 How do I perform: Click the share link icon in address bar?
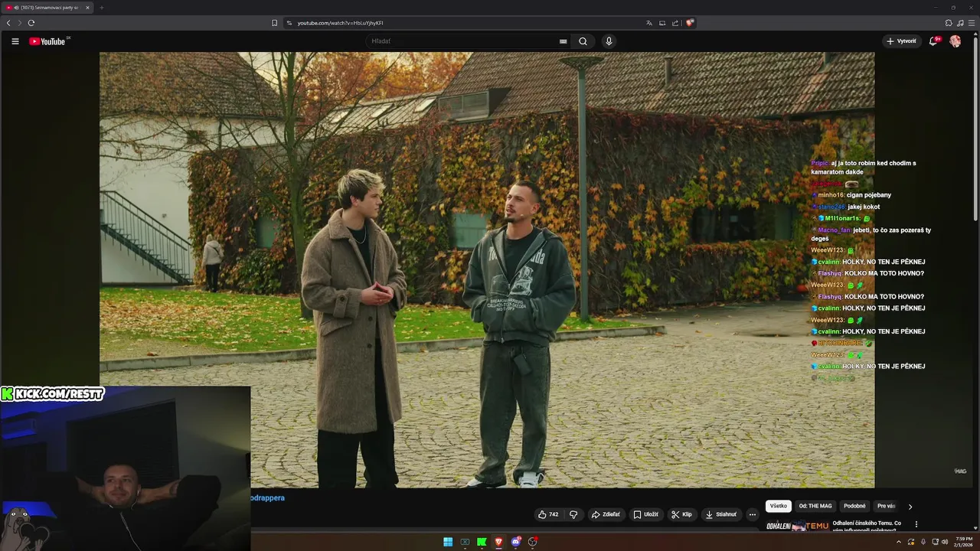675,23
